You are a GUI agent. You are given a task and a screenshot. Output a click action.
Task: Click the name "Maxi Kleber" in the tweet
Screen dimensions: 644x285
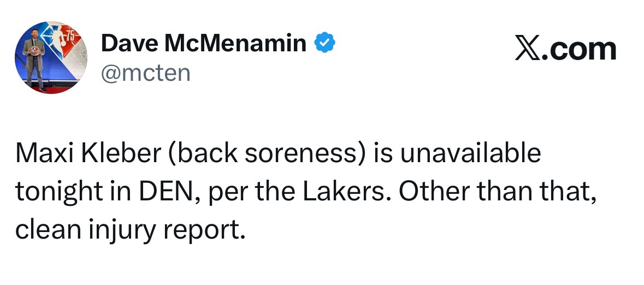click(x=87, y=155)
